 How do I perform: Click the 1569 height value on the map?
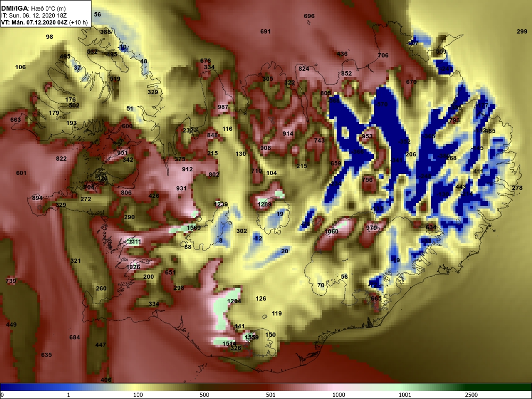194,228
